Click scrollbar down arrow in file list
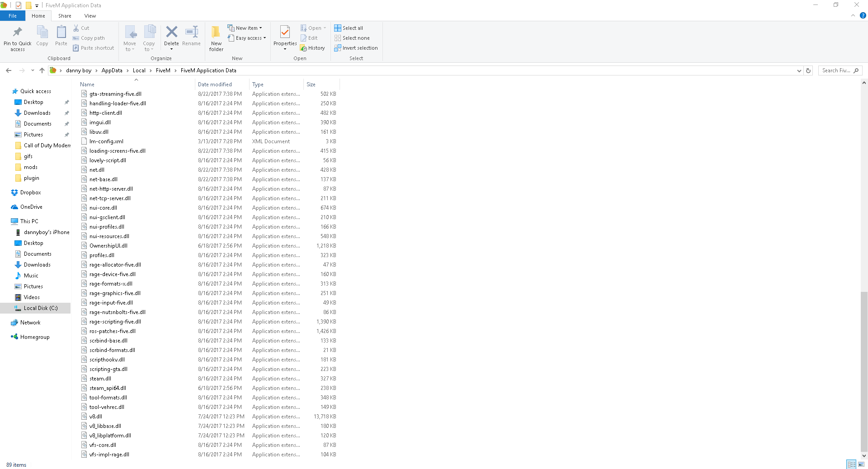 864,456
